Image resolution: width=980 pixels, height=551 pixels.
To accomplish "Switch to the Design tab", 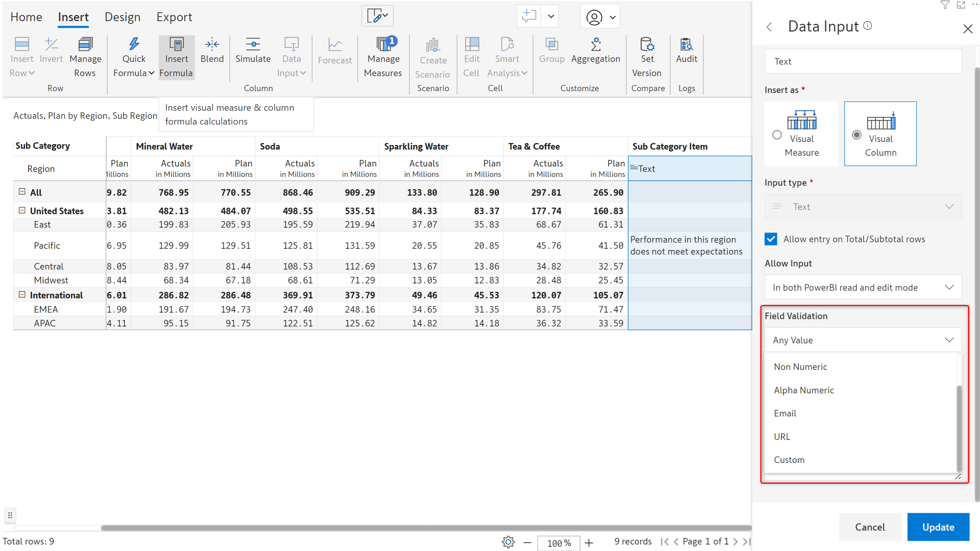I will [122, 17].
